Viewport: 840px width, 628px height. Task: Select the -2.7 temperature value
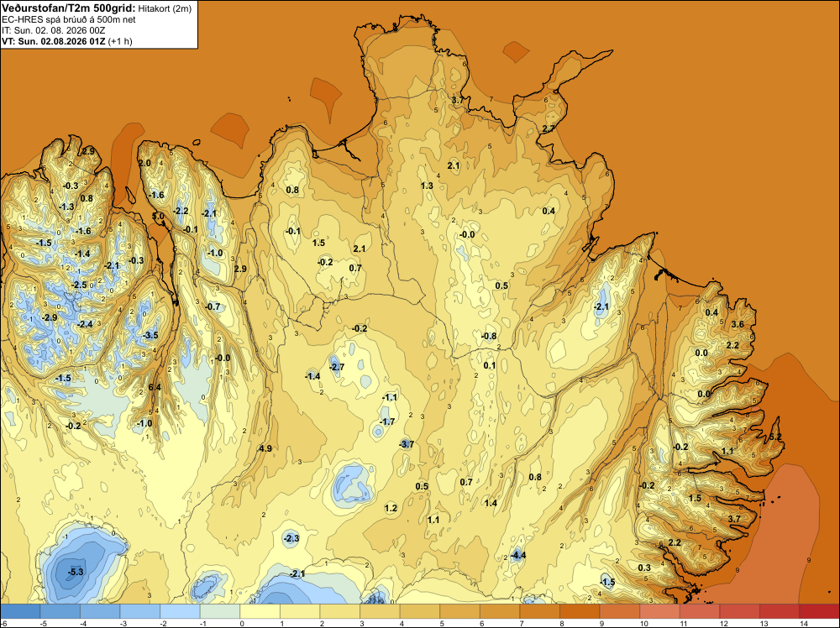click(337, 367)
